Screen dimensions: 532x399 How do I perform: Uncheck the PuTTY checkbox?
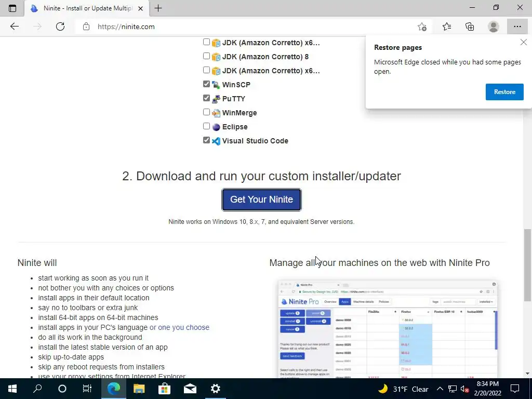tap(206, 98)
